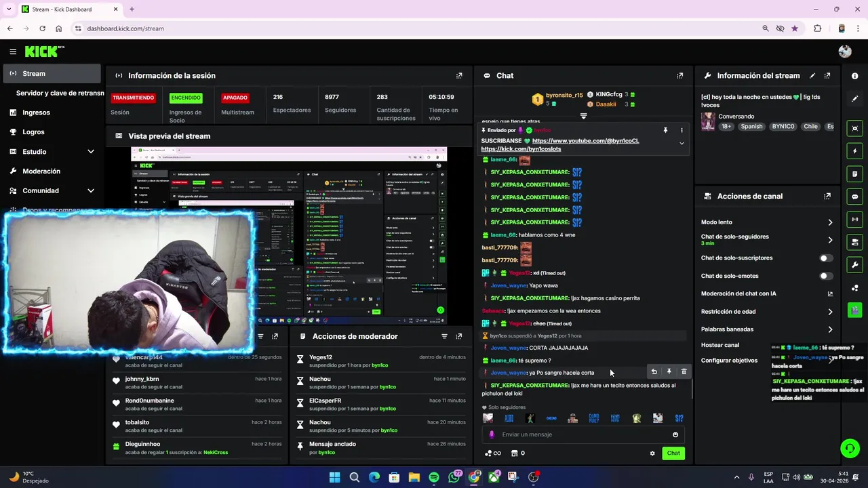Screen dimensions: 868x488
Task: Click the document icon in right sidebar
Action: [x=854, y=174]
